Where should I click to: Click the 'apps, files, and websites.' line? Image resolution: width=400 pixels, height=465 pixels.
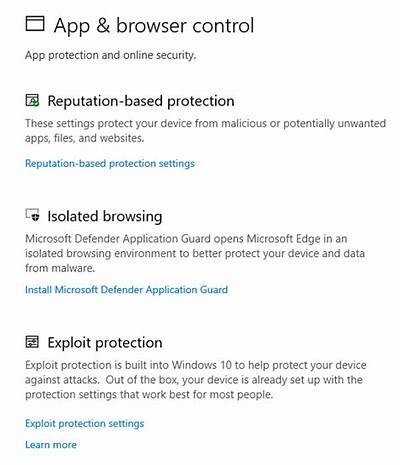(x=85, y=138)
